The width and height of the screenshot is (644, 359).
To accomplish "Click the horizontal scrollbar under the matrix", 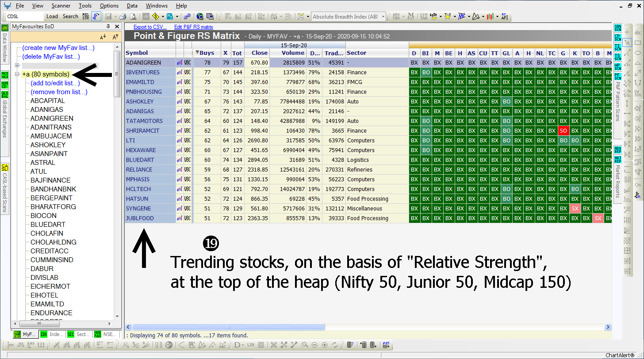I will tap(229, 327).
